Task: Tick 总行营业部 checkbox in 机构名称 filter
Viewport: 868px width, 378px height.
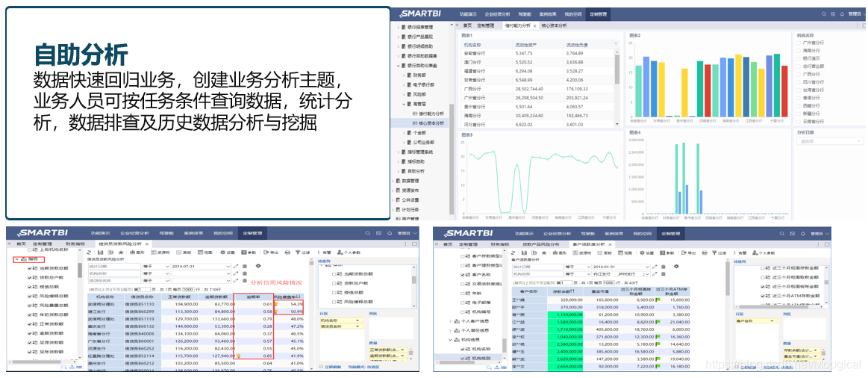Action: [799, 66]
